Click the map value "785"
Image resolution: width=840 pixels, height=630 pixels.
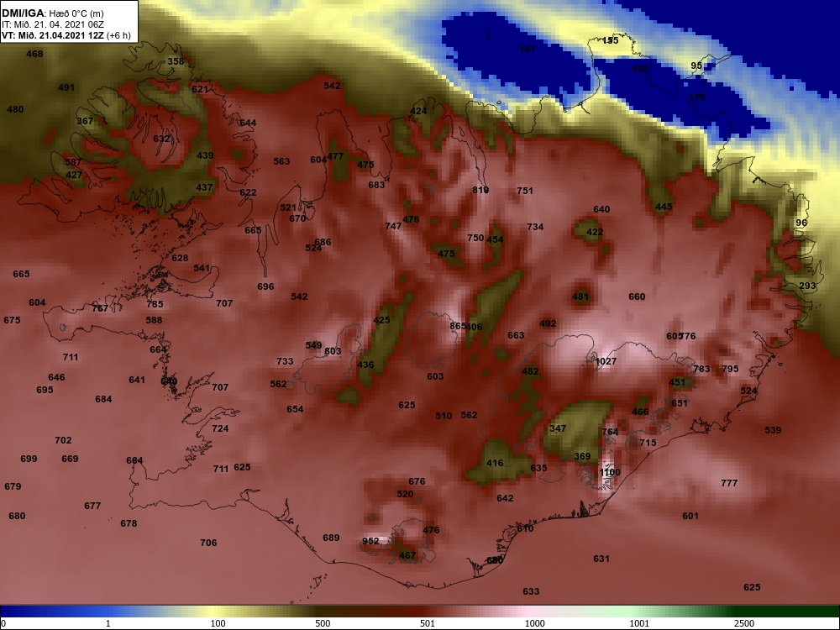(155, 304)
